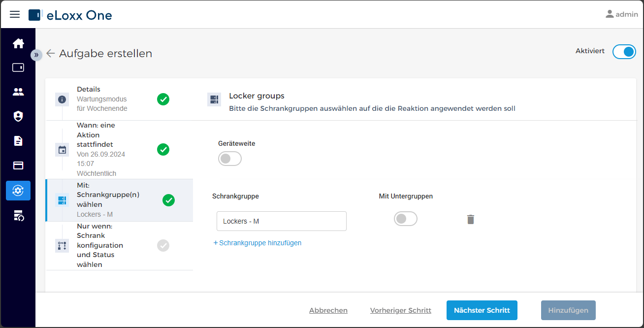The image size is (644, 328).
Task: Go back using the arrow beside Aufgabe erstellen
Action: coord(51,53)
